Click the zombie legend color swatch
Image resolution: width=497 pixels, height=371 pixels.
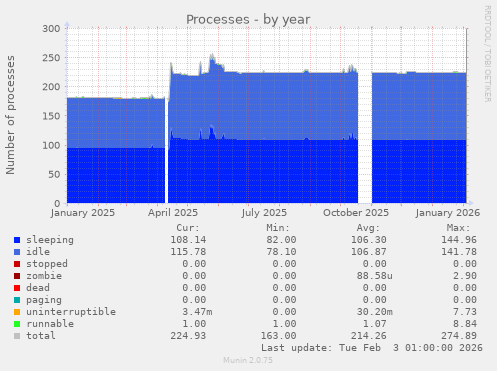(17, 276)
